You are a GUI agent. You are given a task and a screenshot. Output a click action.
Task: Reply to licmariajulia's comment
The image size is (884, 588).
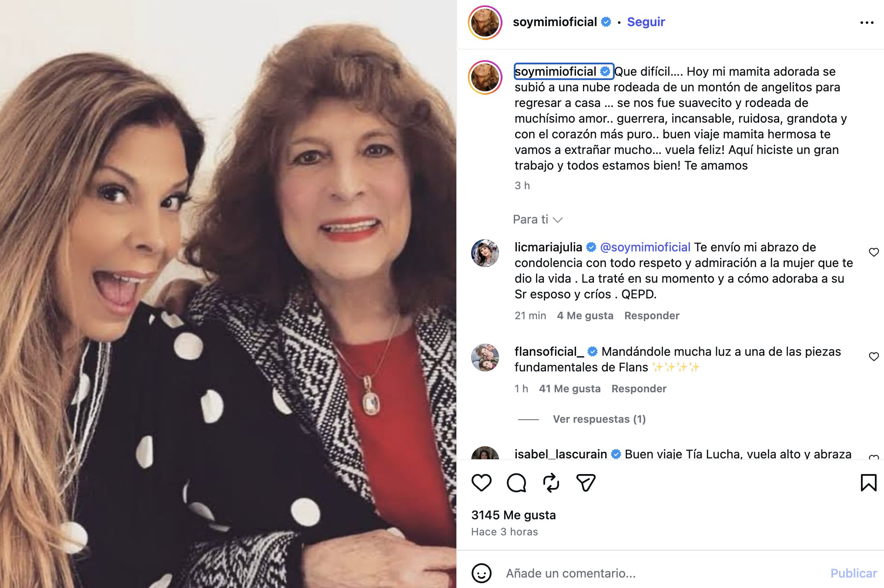click(652, 316)
